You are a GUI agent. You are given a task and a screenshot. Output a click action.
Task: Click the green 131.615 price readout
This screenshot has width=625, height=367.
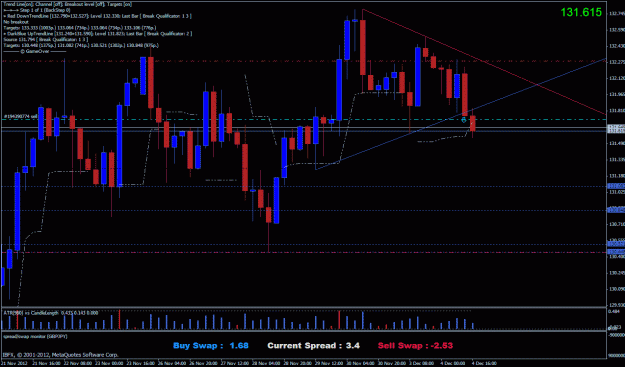point(581,12)
